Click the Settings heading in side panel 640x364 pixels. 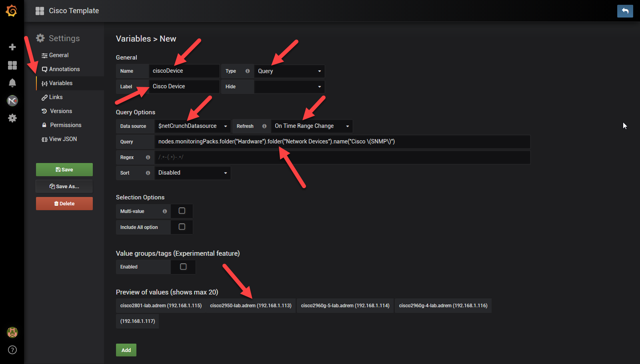pos(64,38)
